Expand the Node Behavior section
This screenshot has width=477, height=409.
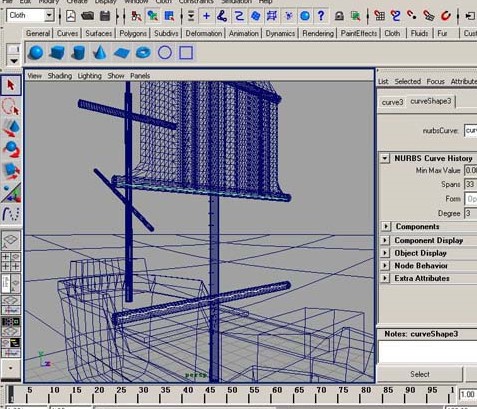(386, 266)
